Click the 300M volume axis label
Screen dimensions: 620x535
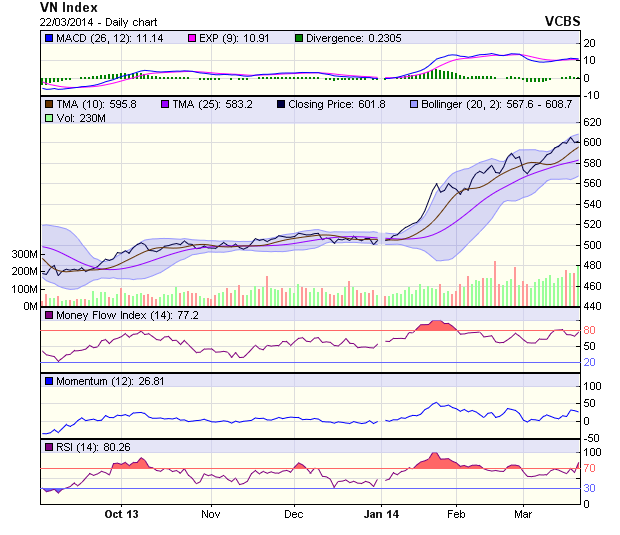(24, 255)
